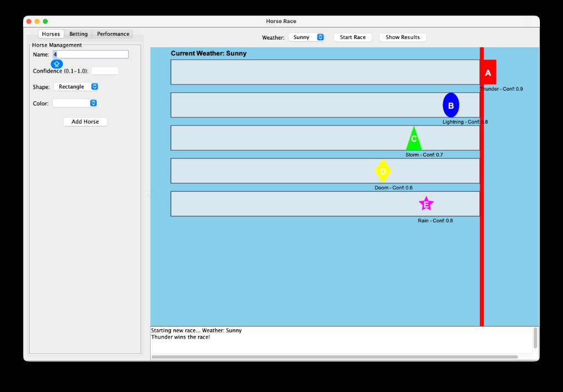Click the horizontal scrollbar under the log
Viewport: 563px width, 392px height.
pos(334,357)
